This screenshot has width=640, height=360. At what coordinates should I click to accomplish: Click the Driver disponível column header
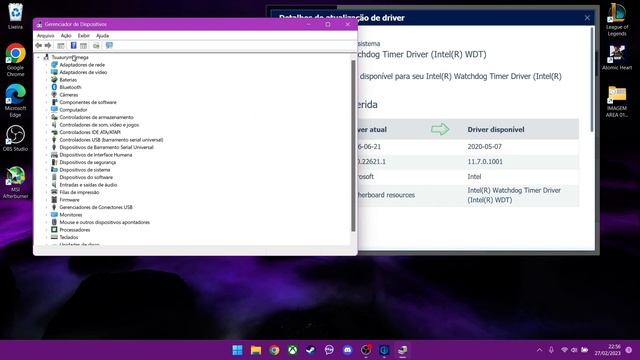tap(496, 129)
